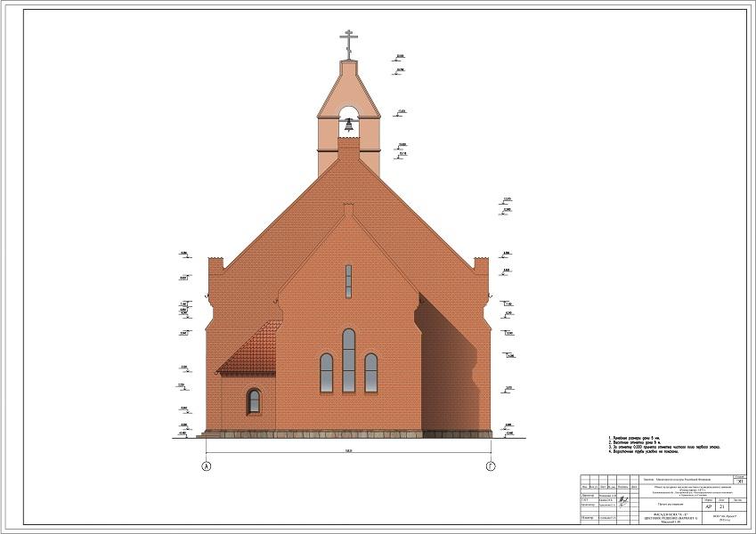Select the narrow slit window in the gable
Screen dimensions: 756x534
(x=348, y=280)
